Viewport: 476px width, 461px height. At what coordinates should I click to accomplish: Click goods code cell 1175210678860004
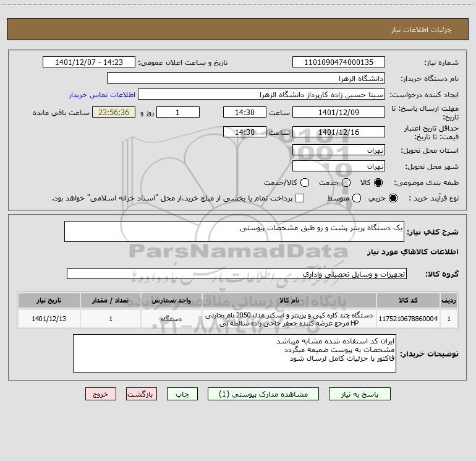click(x=408, y=319)
